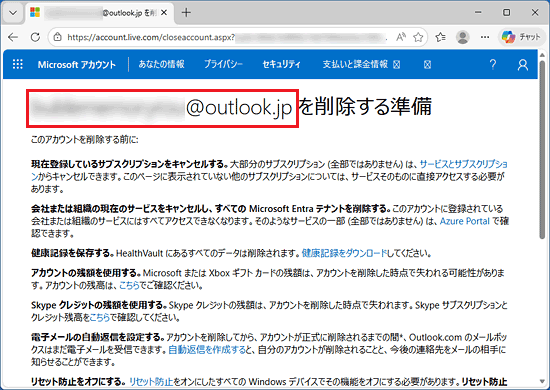Screen dimensions: 550x390
Task: Click the リセット防止をオフにする bold text
Action: pyautogui.click(x=78, y=382)
